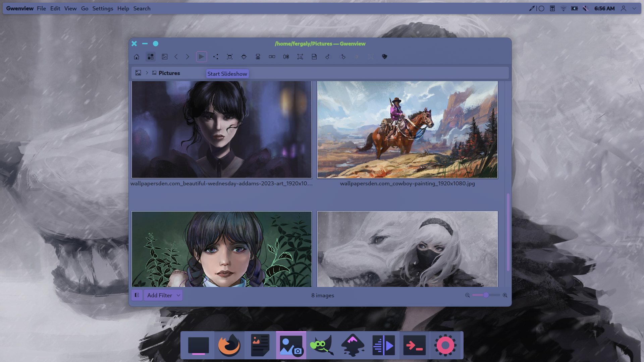
Task: Switch to single image View mode
Action: (x=165, y=57)
